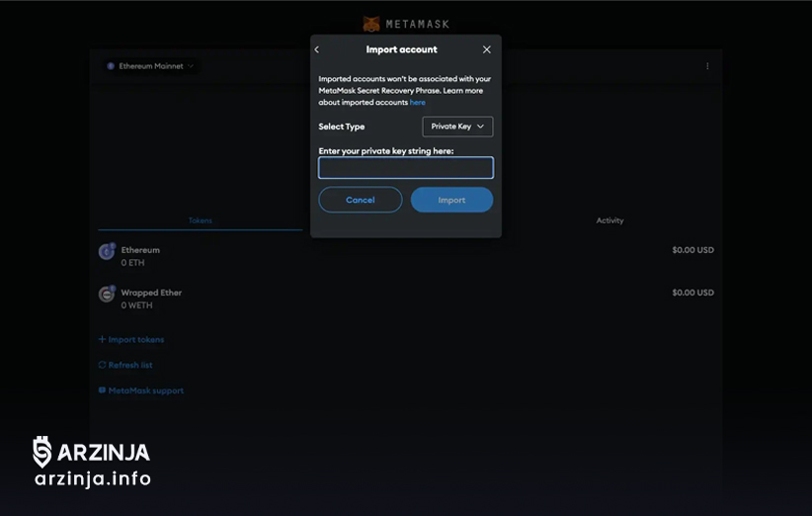Click the Refresh list link

[125, 365]
